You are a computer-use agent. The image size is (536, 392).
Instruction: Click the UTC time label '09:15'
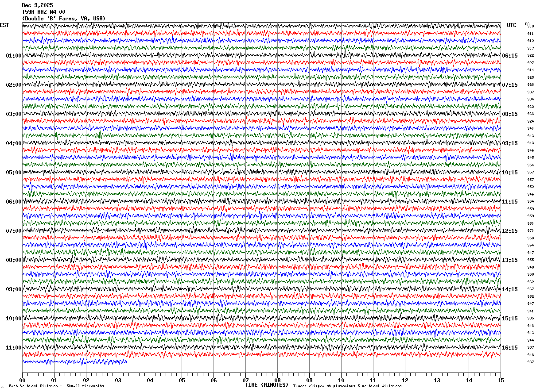[x=510, y=143]
